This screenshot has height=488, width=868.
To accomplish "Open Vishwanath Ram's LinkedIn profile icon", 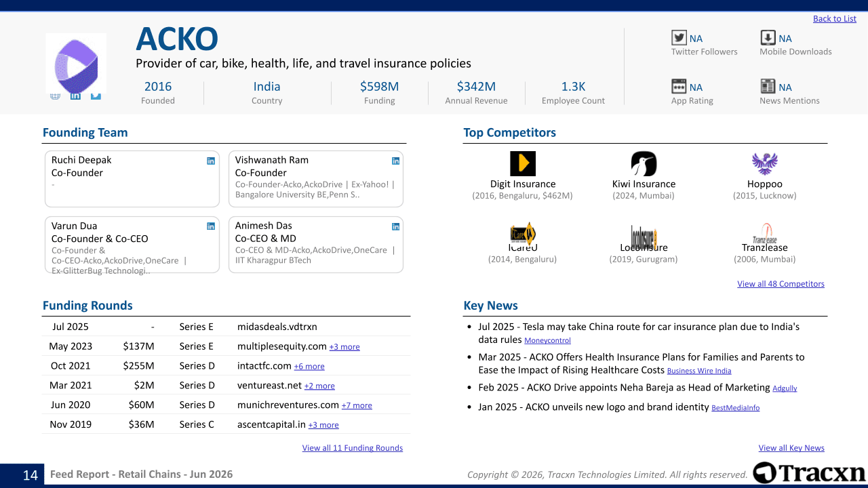I will tap(396, 161).
